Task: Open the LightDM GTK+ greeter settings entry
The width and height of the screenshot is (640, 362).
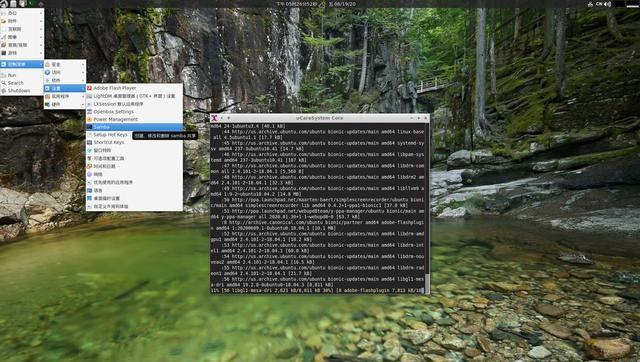Action: coord(134,96)
